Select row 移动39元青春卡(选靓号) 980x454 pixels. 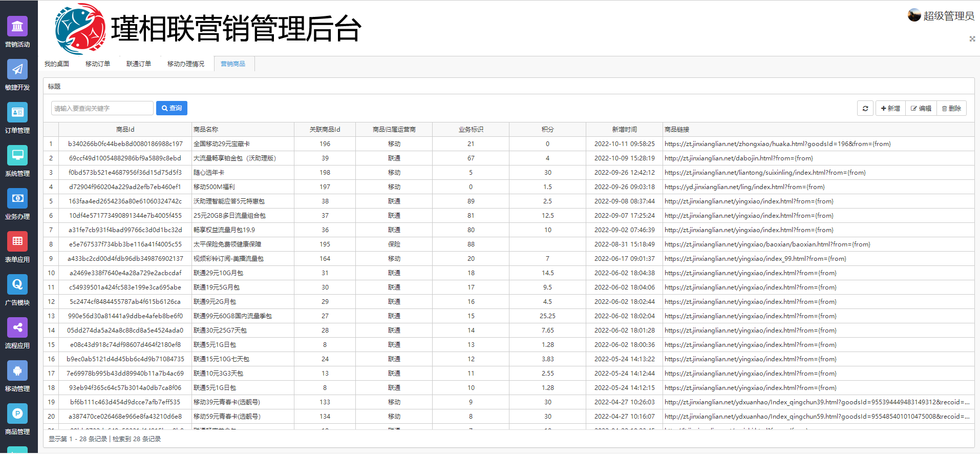pyautogui.click(x=509, y=402)
